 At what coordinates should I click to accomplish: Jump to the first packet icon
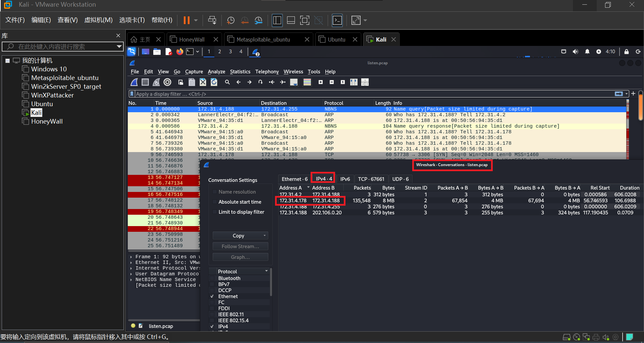click(272, 82)
